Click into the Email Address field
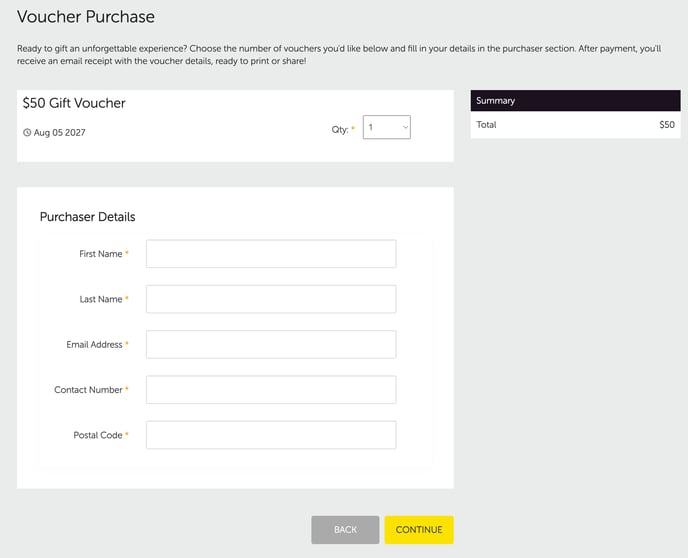 click(271, 344)
